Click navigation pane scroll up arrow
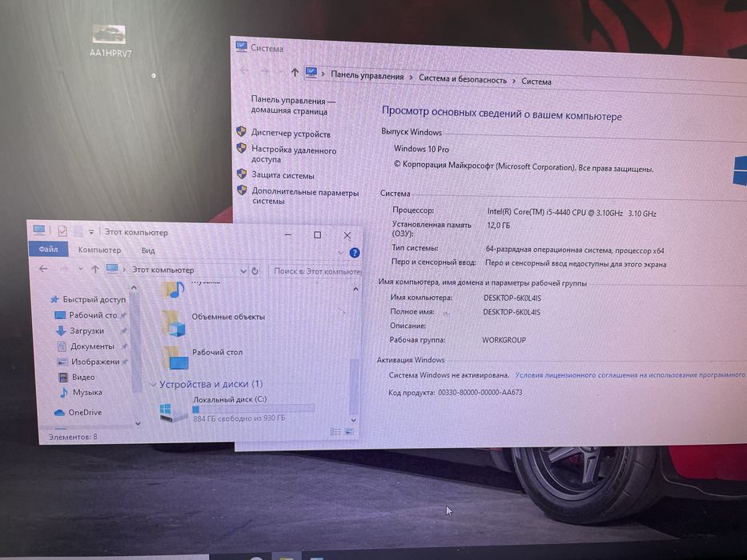Viewport: 747px width, 560px height. [x=134, y=287]
